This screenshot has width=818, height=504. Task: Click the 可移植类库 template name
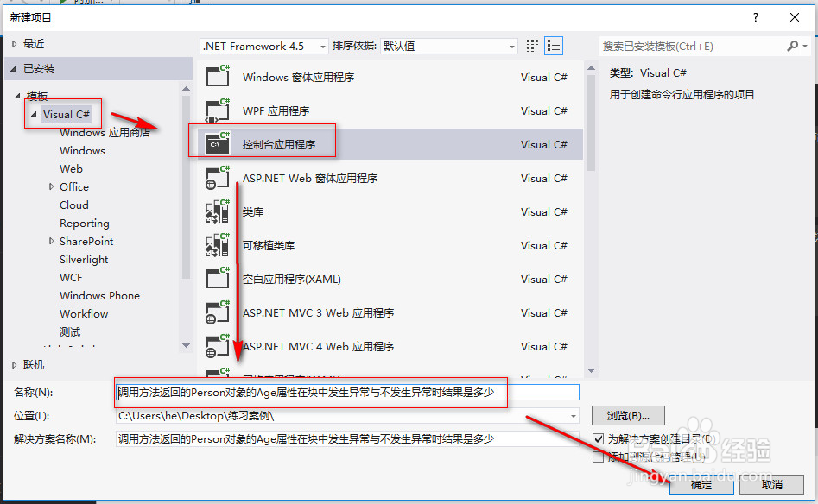(x=269, y=245)
